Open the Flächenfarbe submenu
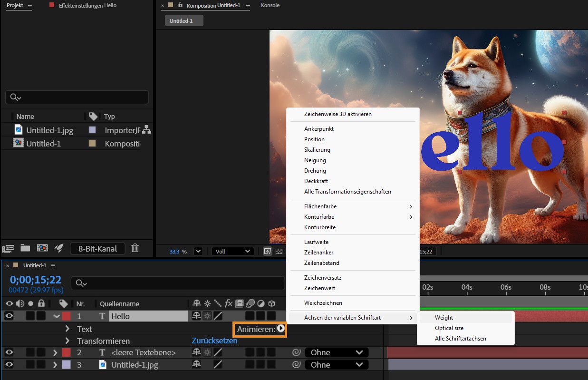This screenshot has height=380, width=588. [x=353, y=206]
